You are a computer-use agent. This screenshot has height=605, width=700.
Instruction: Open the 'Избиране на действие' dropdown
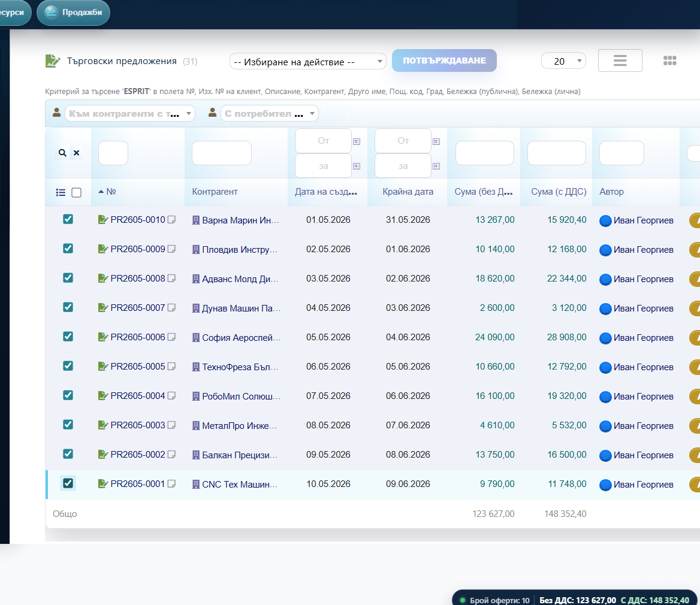(x=307, y=62)
